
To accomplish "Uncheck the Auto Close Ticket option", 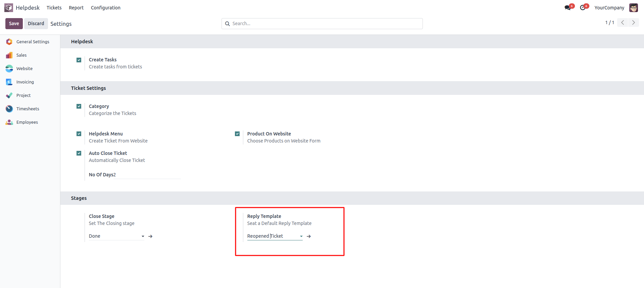I will (79, 153).
